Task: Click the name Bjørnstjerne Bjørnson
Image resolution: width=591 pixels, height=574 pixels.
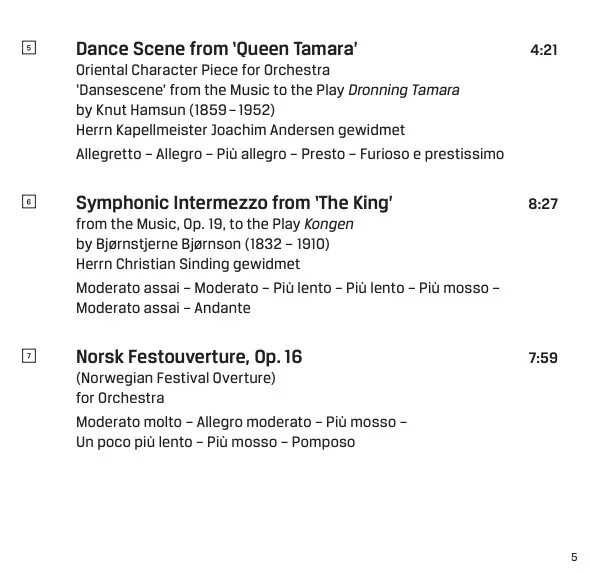Action: (x=168, y=244)
